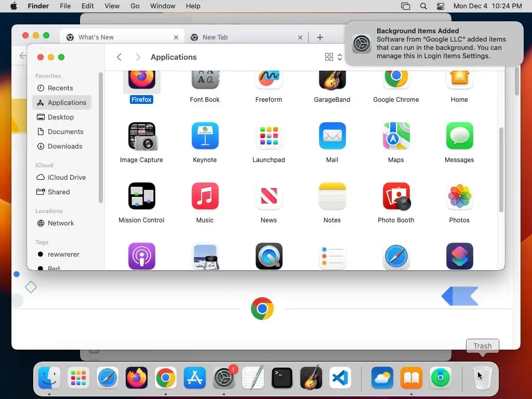Open Launchpad from the Dock
The image size is (532, 399).
click(x=78, y=378)
